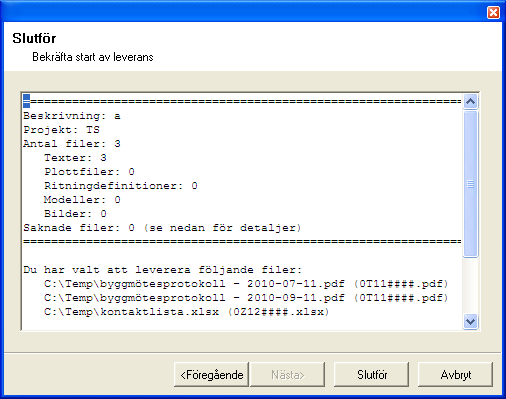Click the Saknade filer line
This screenshot has height=399, width=506.
pyautogui.click(x=162, y=228)
